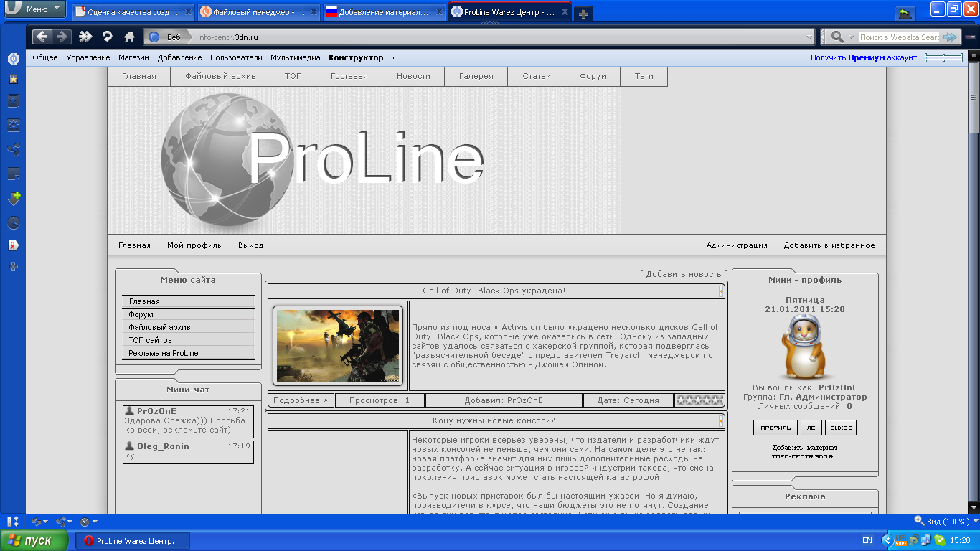This screenshot has width=980, height=551.
Task: Open the share panel in sidebar
Action: (13, 150)
